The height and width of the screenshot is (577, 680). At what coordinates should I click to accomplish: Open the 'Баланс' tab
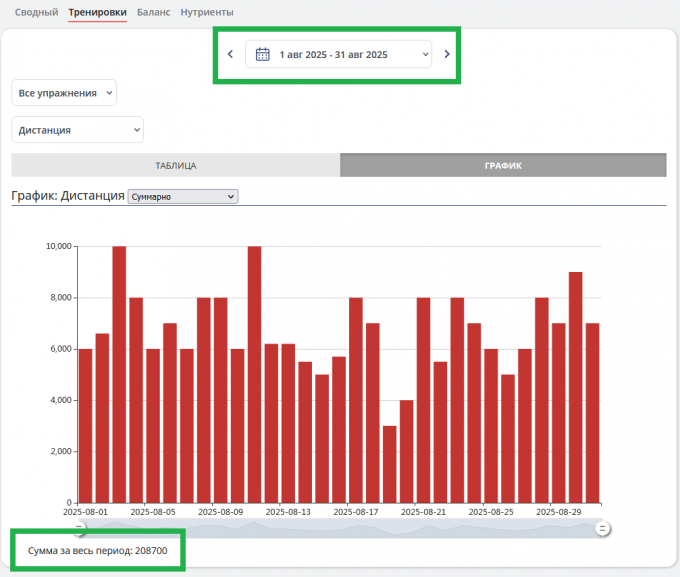click(153, 12)
